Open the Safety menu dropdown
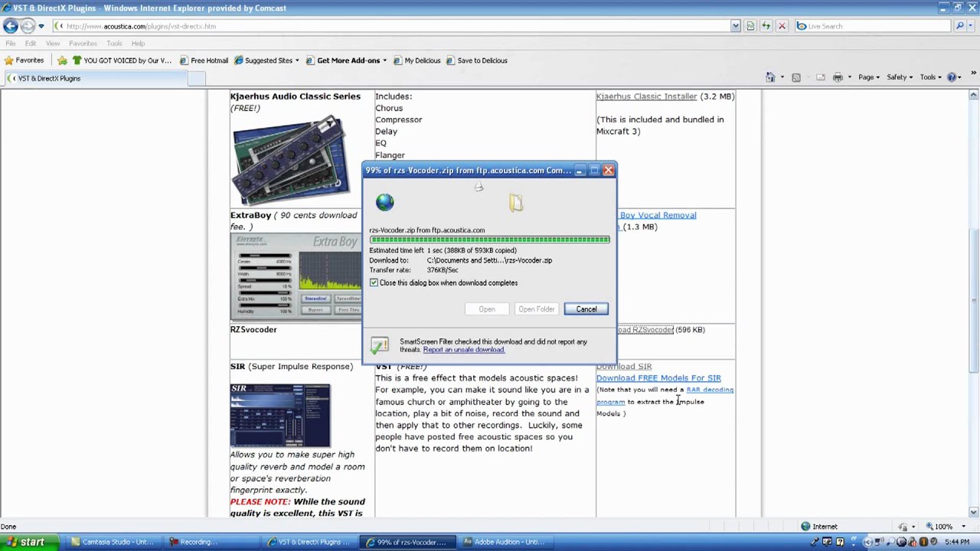This screenshot has height=551, width=980. point(900,77)
